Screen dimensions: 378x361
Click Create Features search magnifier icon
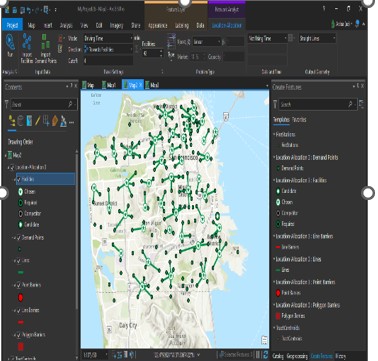pos(350,105)
